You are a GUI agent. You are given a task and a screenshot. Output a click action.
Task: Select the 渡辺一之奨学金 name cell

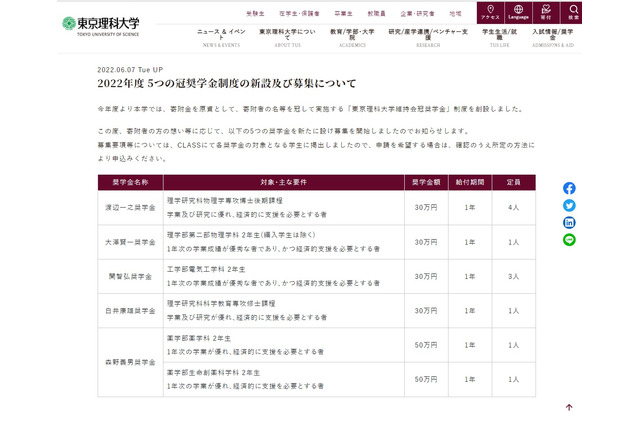[130, 208]
